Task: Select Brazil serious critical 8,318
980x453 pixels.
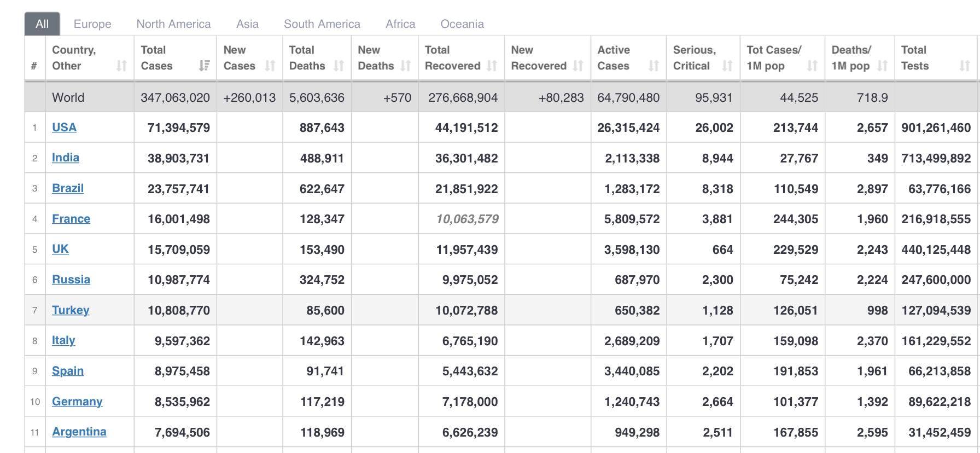Action: 717,189
